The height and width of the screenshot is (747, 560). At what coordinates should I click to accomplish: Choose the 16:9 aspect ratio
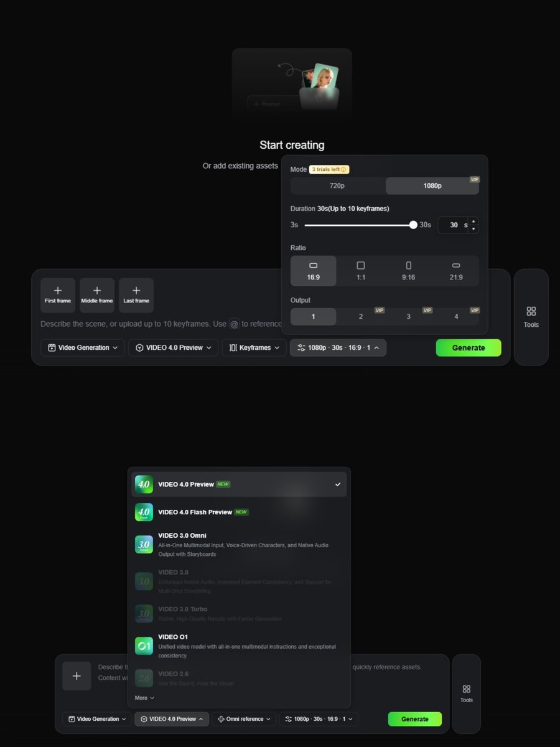coord(314,271)
